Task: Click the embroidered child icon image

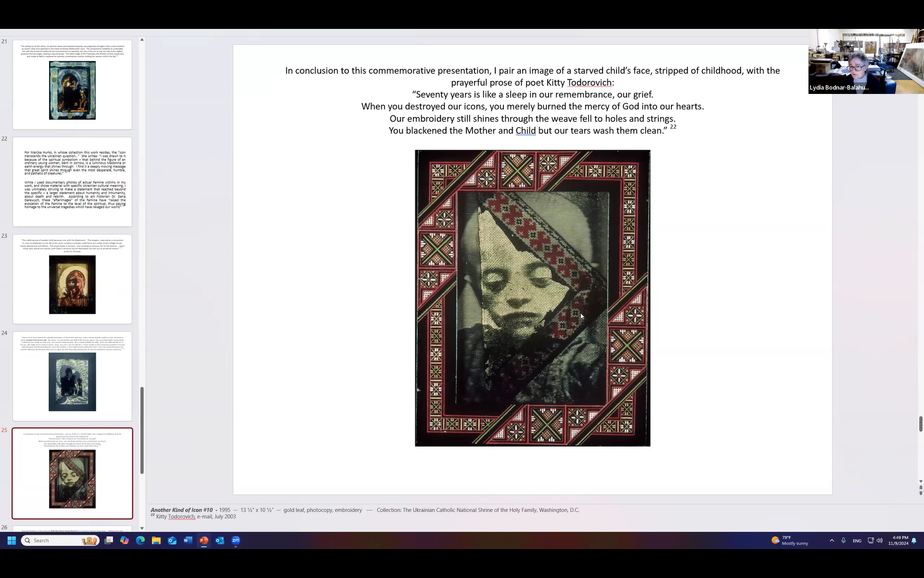Action: 532,298
